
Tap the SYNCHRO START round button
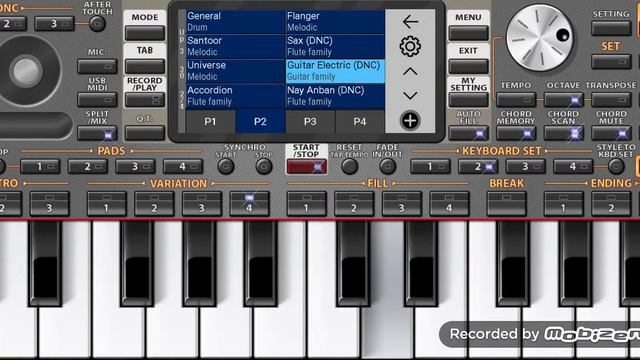pyautogui.click(x=226, y=167)
